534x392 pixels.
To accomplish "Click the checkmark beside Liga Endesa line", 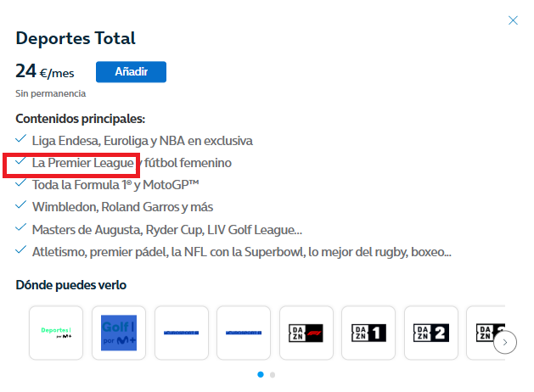I will coord(20,139).
